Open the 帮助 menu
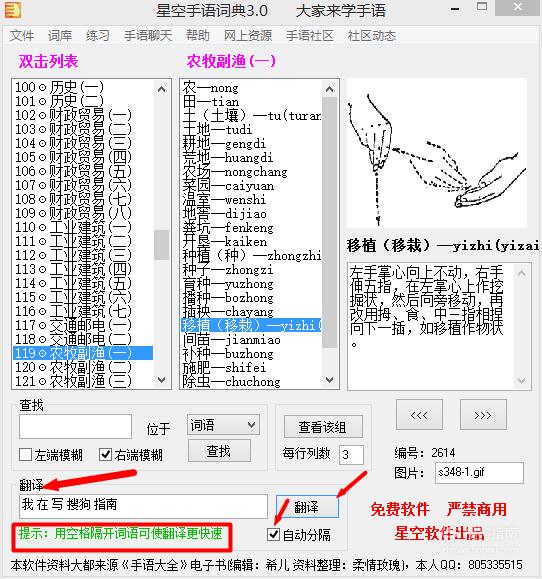 [x=198, y=36]
